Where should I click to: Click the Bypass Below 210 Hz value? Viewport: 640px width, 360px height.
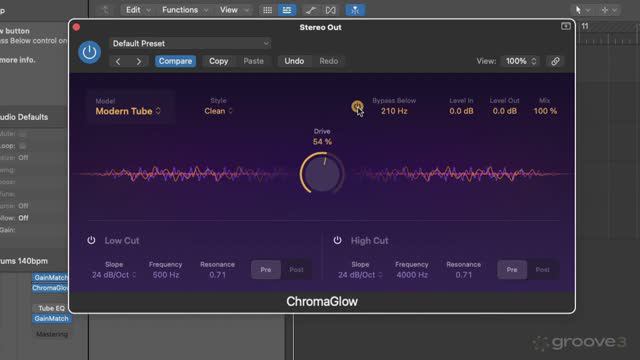(x=394, y=111)
